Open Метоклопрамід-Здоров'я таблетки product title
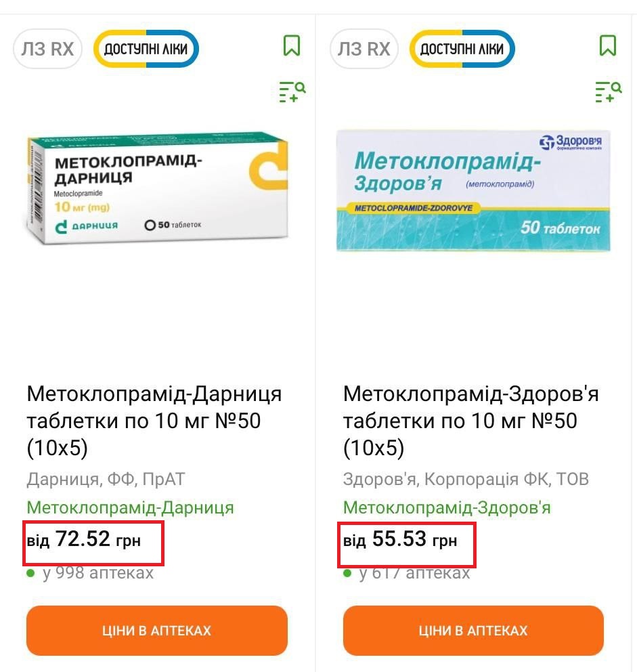 coord(470,421)
